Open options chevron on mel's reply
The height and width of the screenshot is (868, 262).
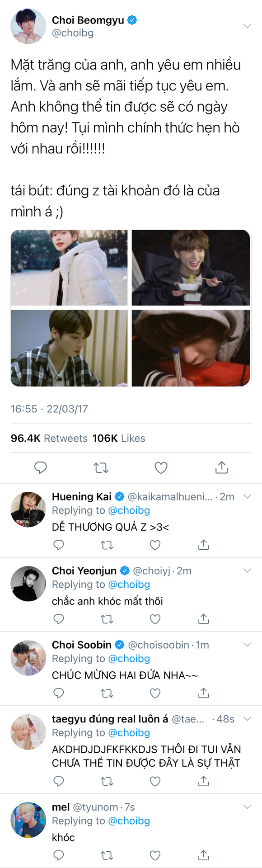pyautogui.click(x=247, y=807)
